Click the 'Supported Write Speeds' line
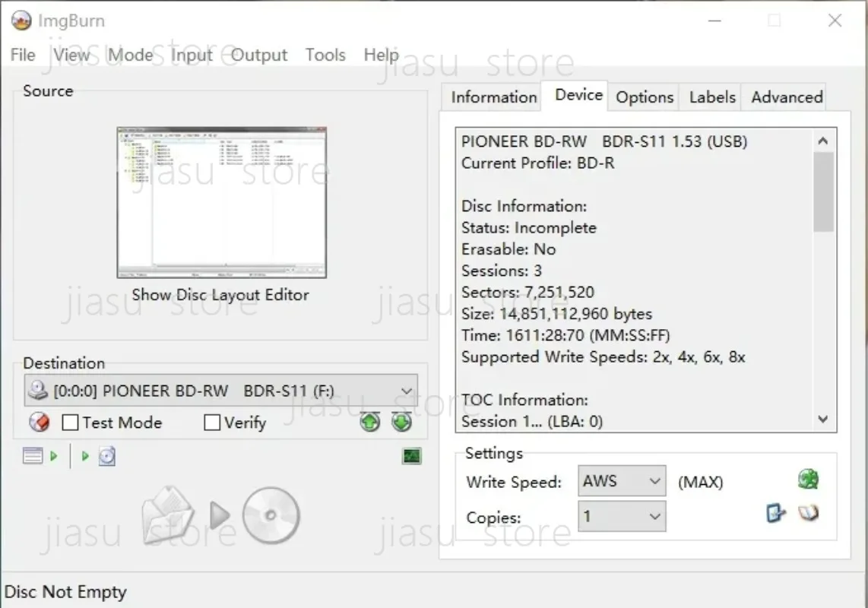 click(x=603, y=357)
